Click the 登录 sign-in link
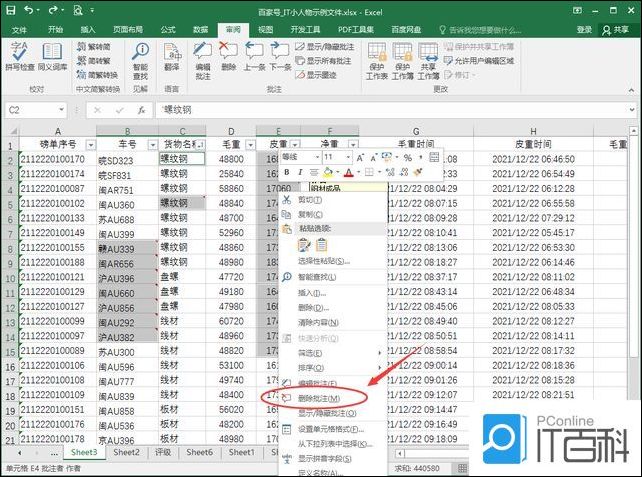This screenshot has height=477, width=642. coord(584,29)
